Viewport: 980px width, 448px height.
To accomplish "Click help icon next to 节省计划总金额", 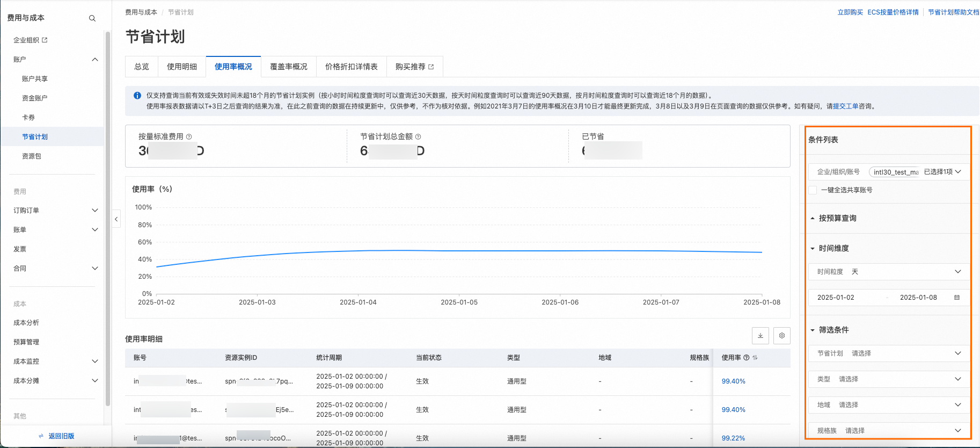I will click(418, 137).
